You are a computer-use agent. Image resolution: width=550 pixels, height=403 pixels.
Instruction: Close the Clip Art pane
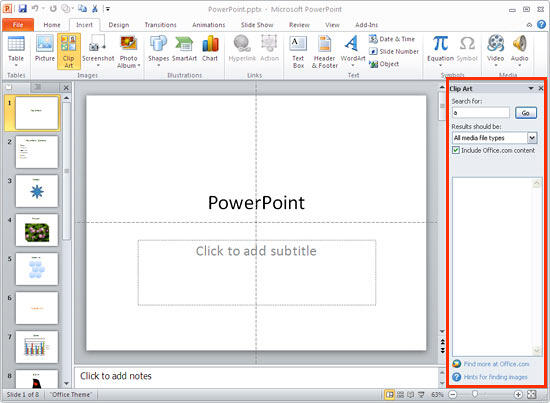click(541, 88)
